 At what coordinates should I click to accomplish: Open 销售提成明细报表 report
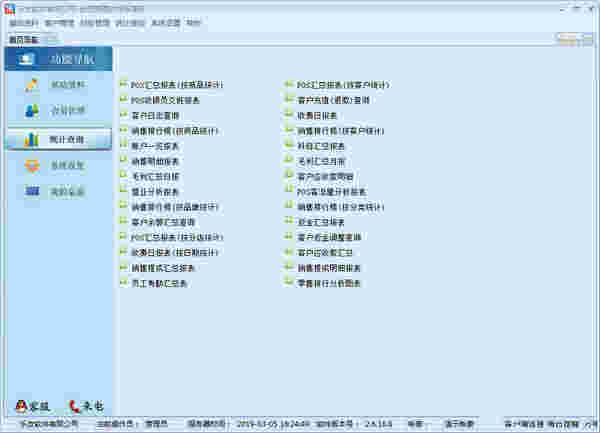(x=329, y=269)
